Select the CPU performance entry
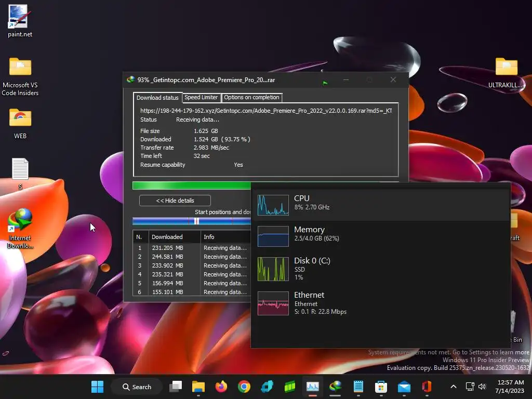Screen dimensions: 532x399 tap(381, 205)
